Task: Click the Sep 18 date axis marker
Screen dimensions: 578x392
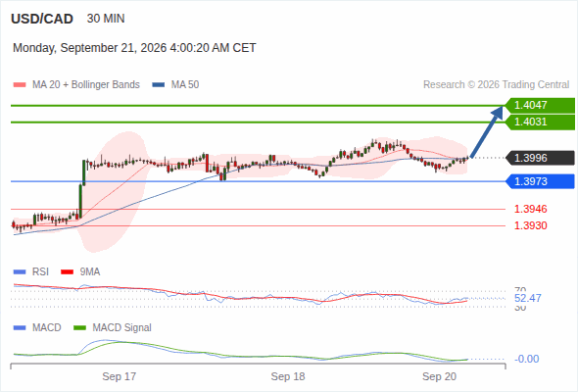Action: pyautogui.click(x=288, y=376)
